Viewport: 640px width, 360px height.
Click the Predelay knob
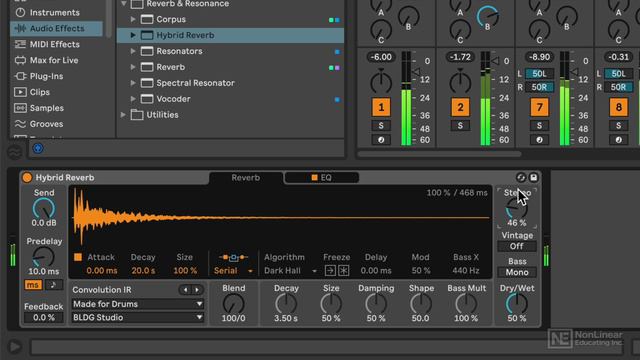(x=43, y=257)
